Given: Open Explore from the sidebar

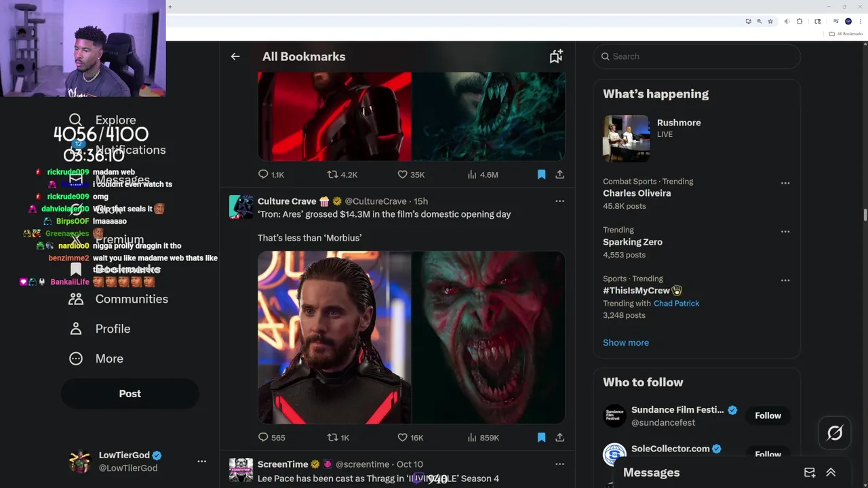Looking at the screenshot, I should 102,120.
